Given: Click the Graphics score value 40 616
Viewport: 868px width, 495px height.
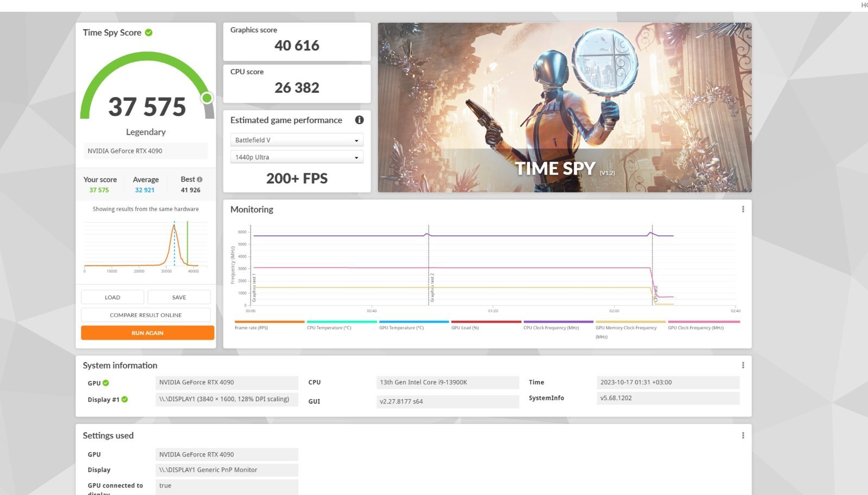Looking at the screenshot, I should [x=297, y=46].
